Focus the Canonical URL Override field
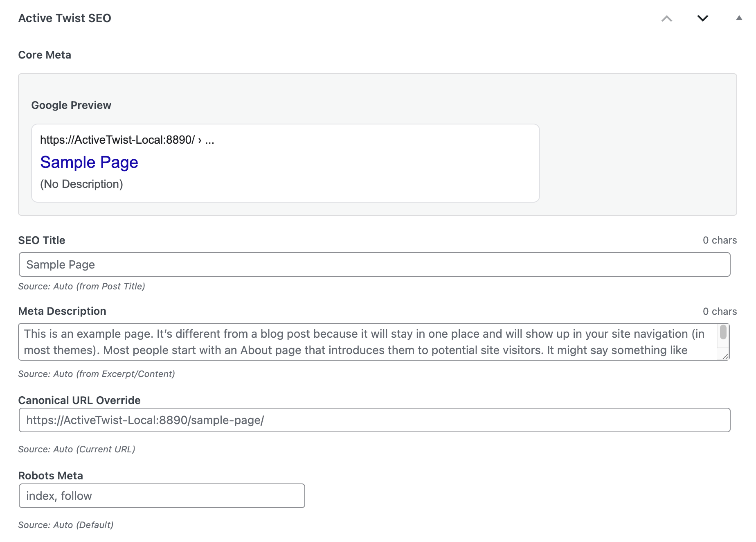This screenshot has width=756, height=542. (x=374, y=420)
